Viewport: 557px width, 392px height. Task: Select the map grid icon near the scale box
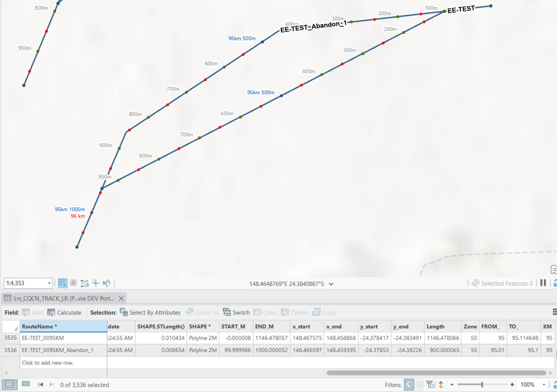coord(73,283)
